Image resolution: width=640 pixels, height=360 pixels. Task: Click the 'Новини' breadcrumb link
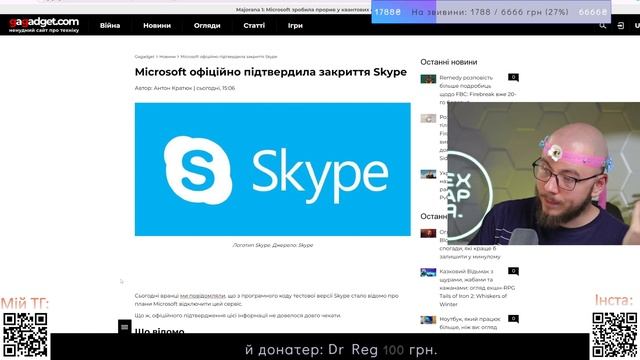click(x=167, y=57)
